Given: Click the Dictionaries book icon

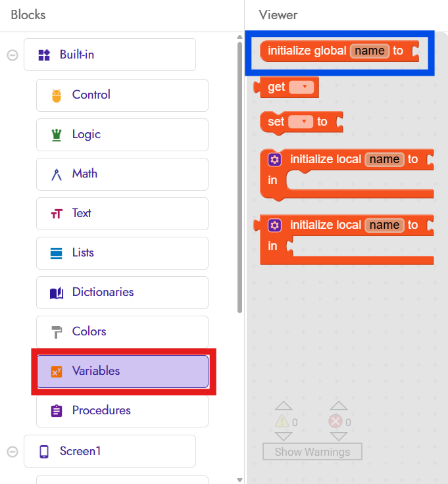Looking at the screenshot, I should 57,293.
